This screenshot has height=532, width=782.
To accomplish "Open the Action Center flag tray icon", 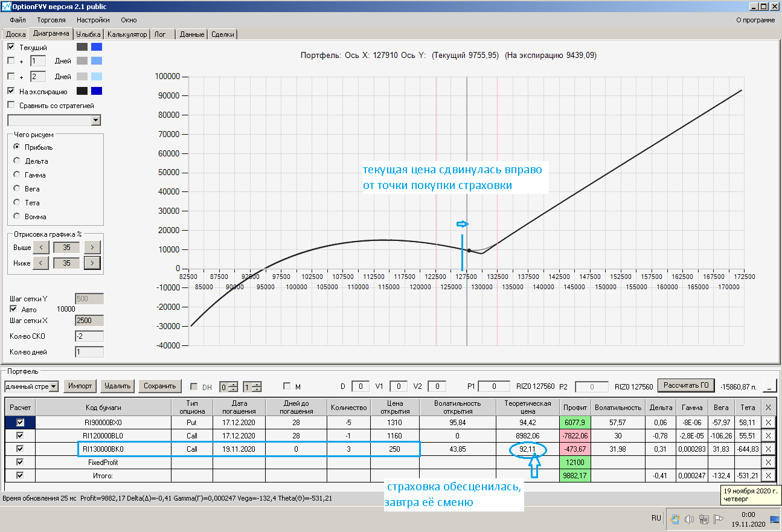I will 719,518.
